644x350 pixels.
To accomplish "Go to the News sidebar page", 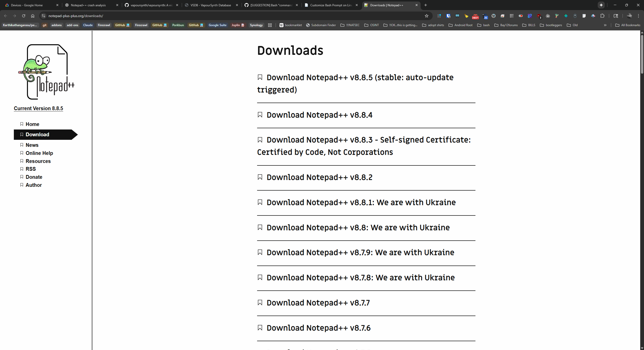I will tap(32, 145).
